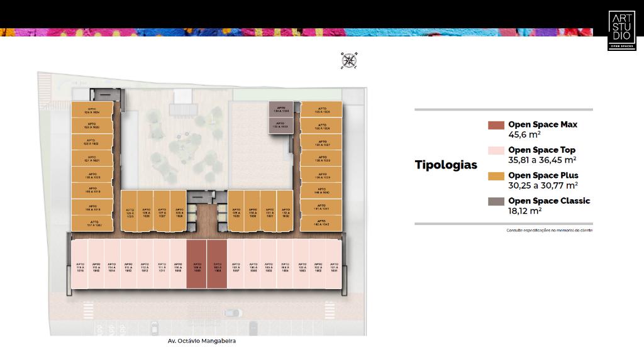Click the Open Space Max legend label

click(542, 124)
